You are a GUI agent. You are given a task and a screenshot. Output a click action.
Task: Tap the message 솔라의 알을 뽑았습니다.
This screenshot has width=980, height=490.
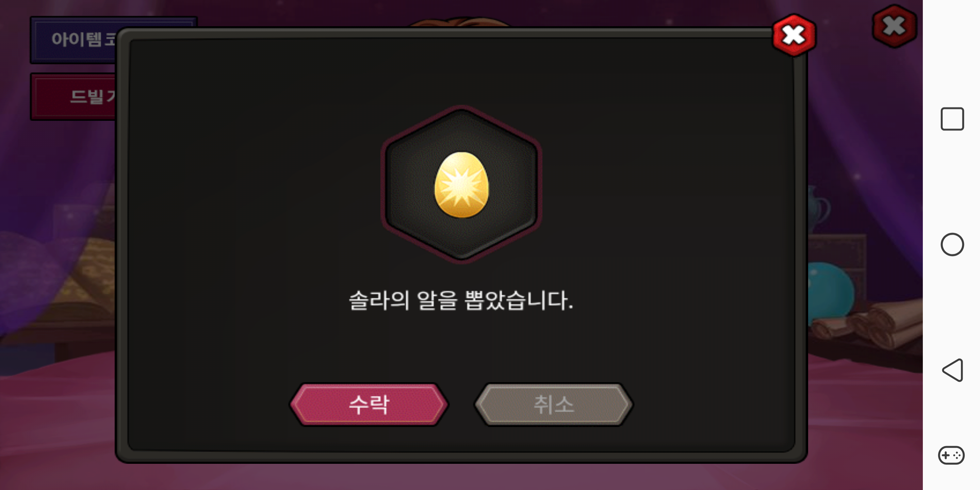click(x=461, y=300)
